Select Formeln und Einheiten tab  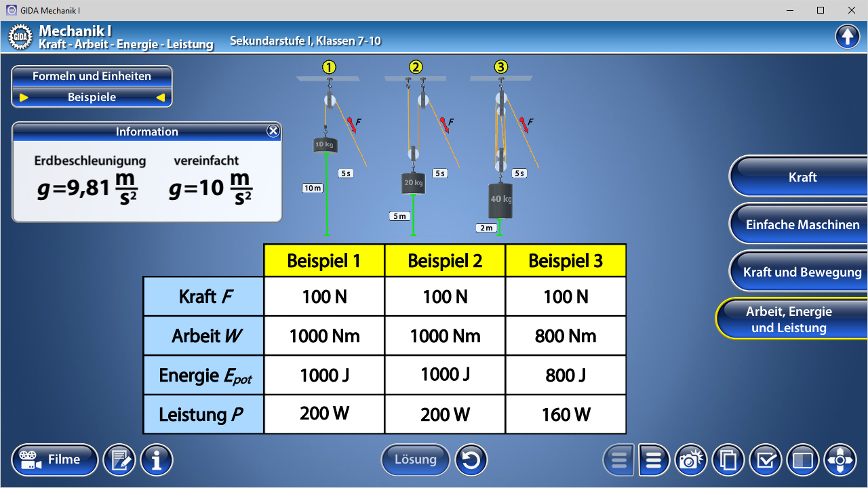pos(92,77)
